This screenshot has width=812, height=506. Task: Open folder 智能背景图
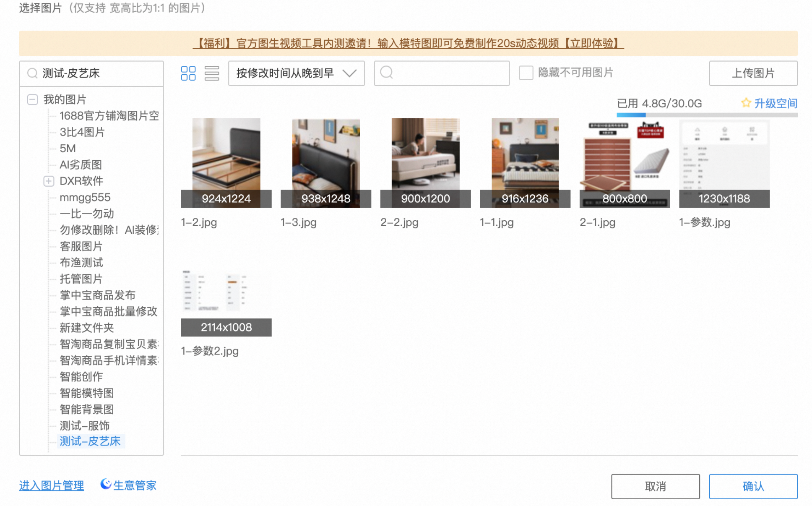[x=86, y=409]
